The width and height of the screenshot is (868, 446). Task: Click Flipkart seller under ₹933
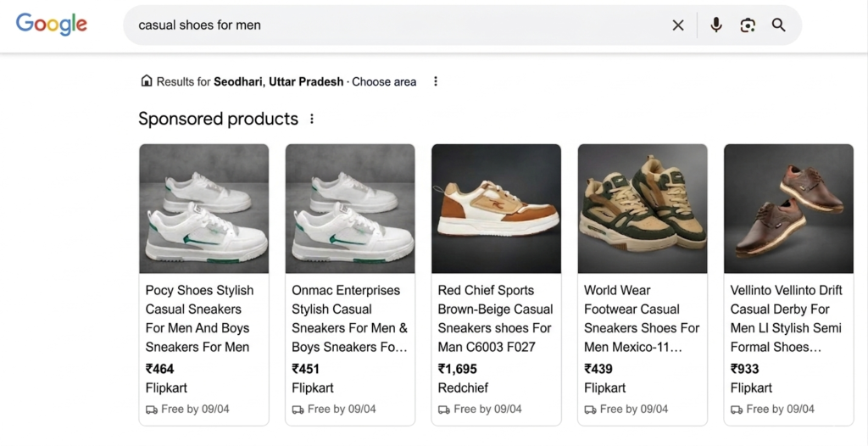click(751, 387)
